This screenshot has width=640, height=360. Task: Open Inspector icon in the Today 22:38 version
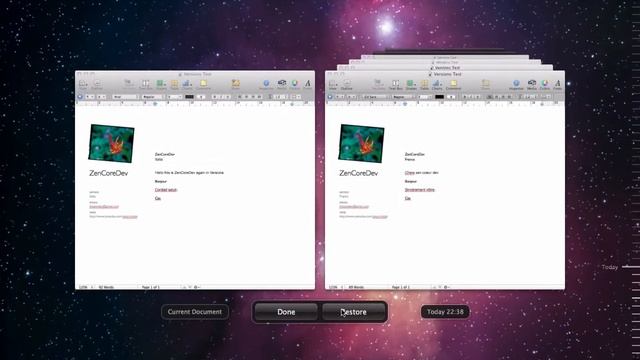(516, 84)
